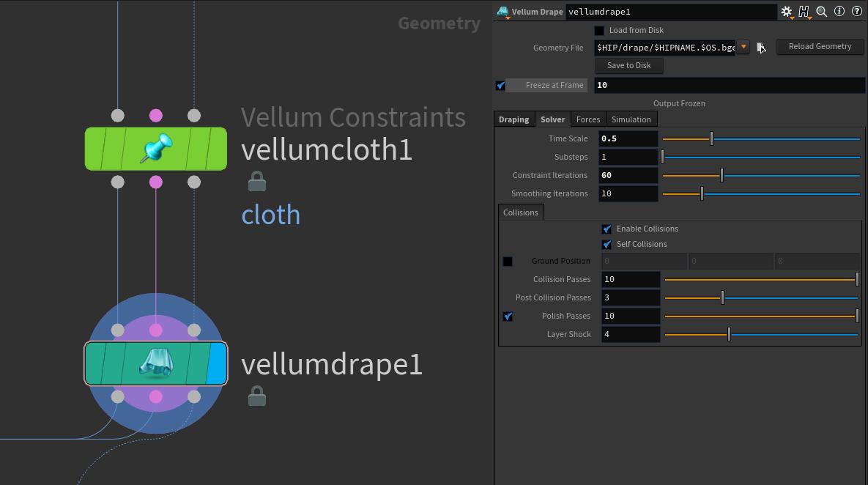The height and width of the screenshot is (485, 868).
Task: Click the Collision Passes value field
Action: tap(631, 280)
